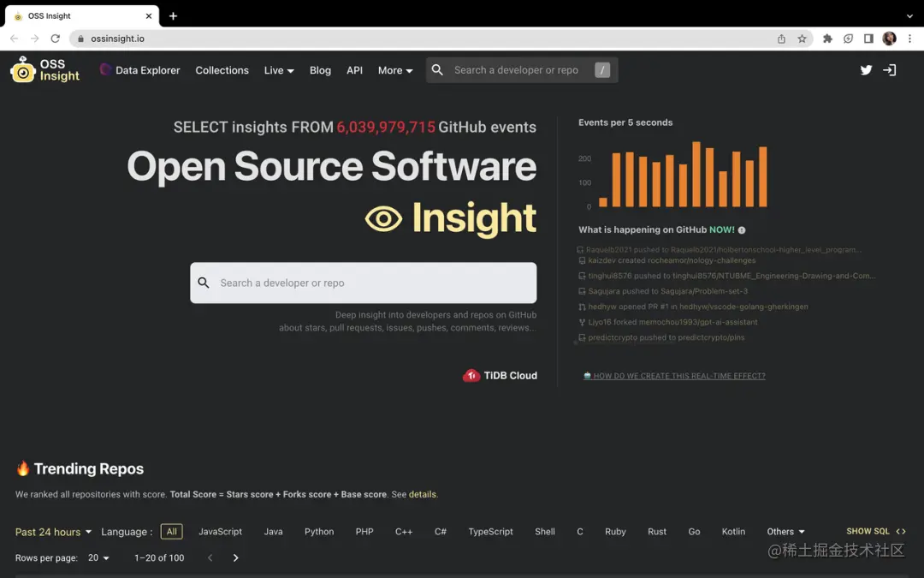The height and width of the screenshot is (578, 924).
Task: Click the profile avatar in the browser toolbar
Action: (889, 39)
